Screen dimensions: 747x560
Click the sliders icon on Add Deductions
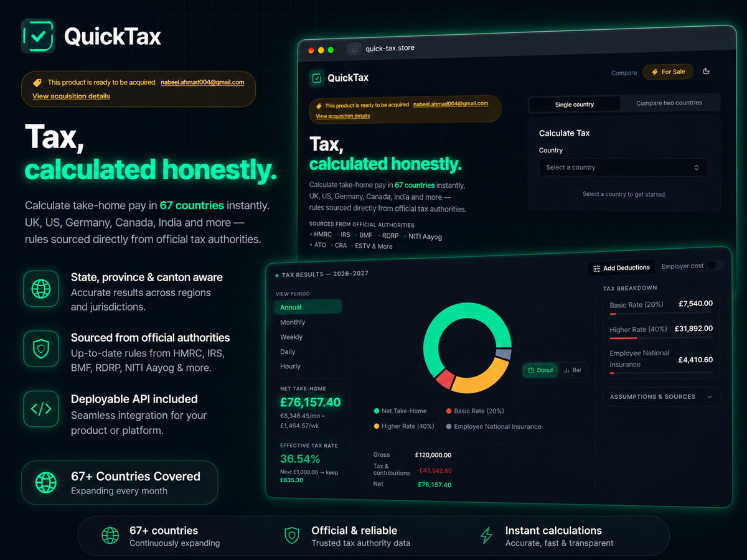tap(597, 268)
